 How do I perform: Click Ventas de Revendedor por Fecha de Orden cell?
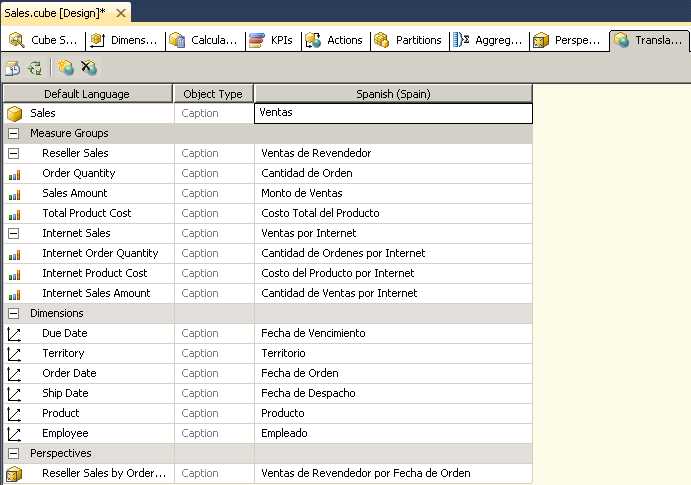(x=393, y=474)
